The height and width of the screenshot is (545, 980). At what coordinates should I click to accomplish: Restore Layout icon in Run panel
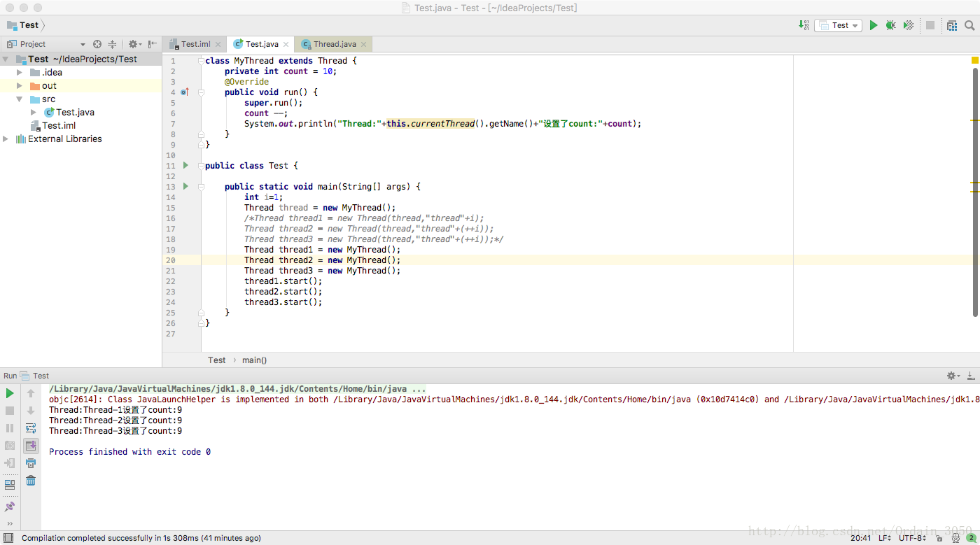(x=10, y=484)
